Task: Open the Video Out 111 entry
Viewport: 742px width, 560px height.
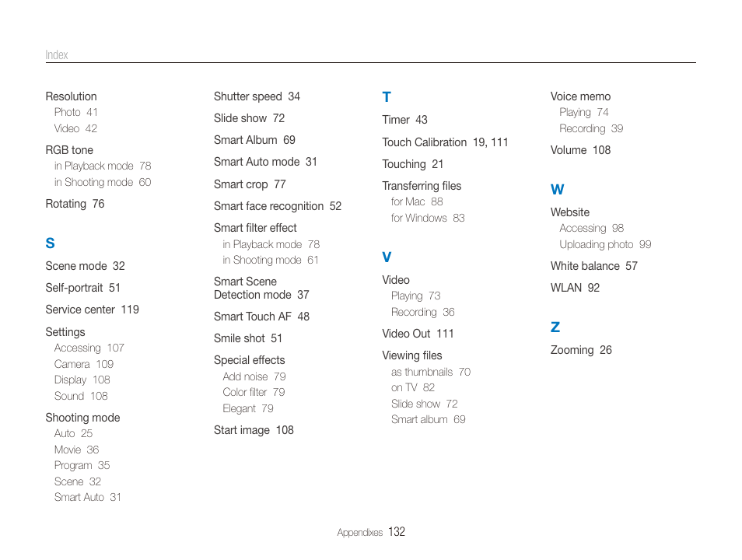Action: coord(418,334)
